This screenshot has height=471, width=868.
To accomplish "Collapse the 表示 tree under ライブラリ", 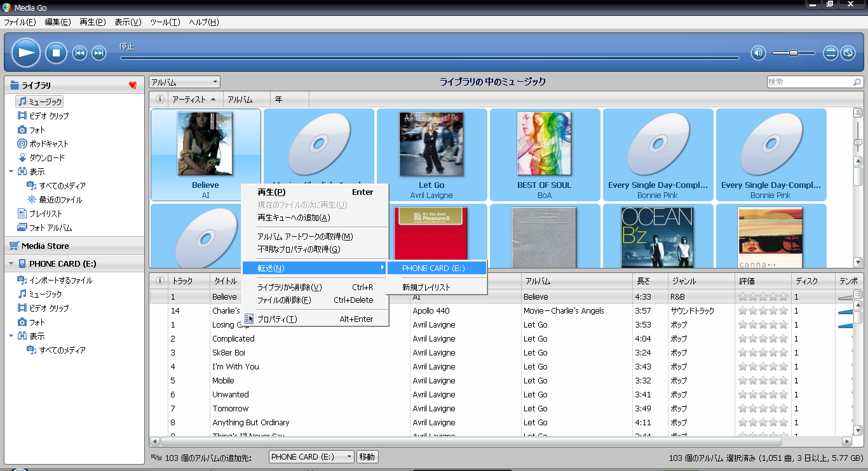I will (11, 172).
